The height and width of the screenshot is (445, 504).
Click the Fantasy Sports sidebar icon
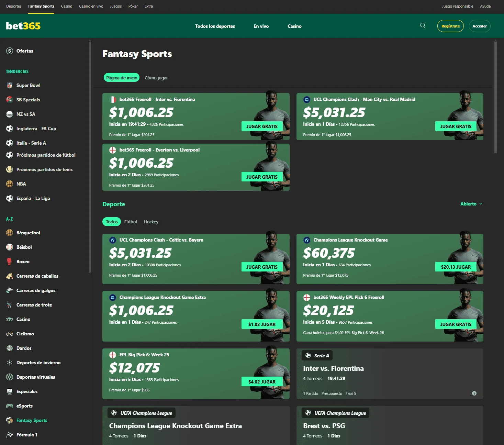10,420
